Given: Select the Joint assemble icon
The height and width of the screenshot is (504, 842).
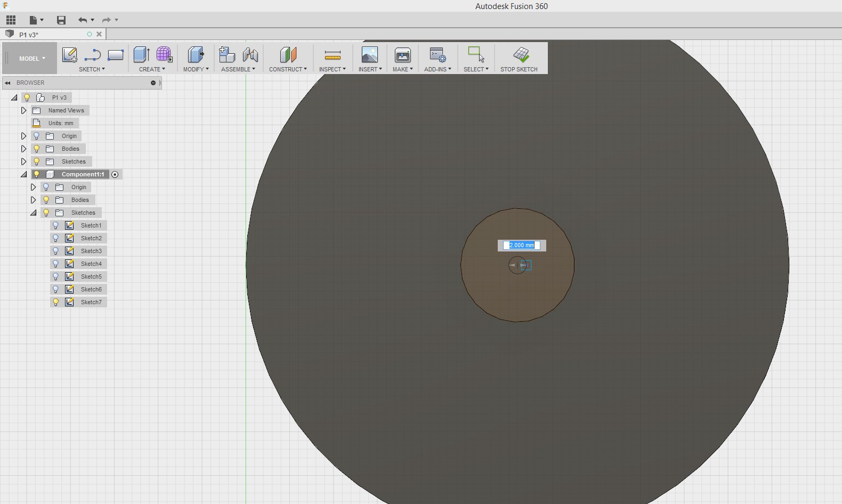Looking at the screenshot, I should tap(250, 54).
